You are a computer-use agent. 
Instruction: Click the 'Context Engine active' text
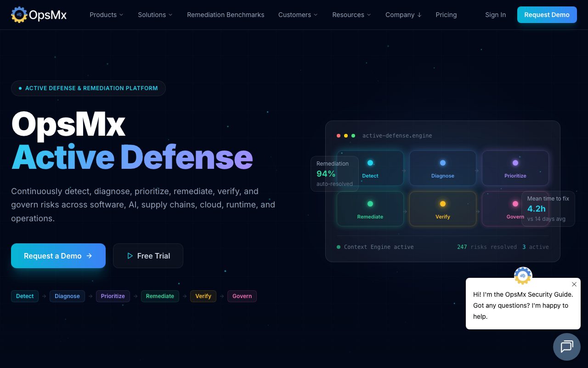[x=379, y=247]
